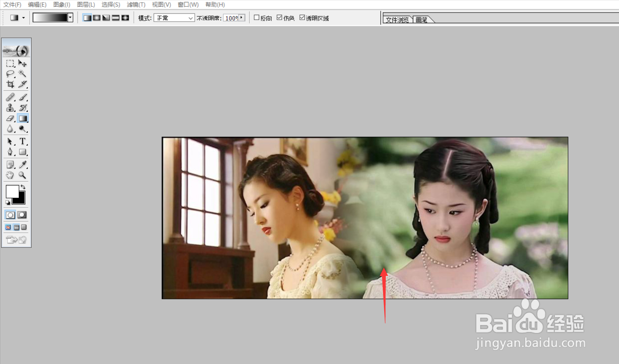Open the 选择(S) menu
The width and height of the screenshot is (619, 364).
[111, 5]
